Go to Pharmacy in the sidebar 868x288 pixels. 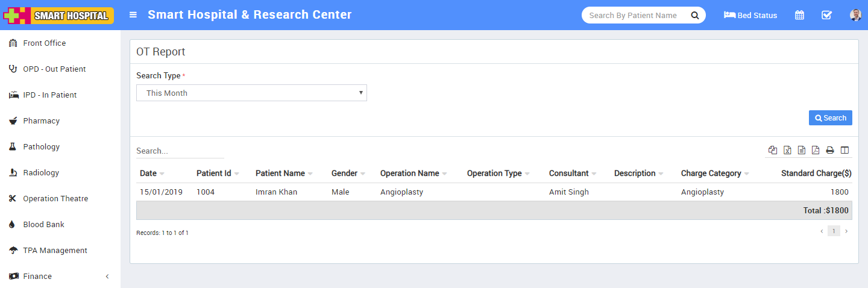coord(41,121)
